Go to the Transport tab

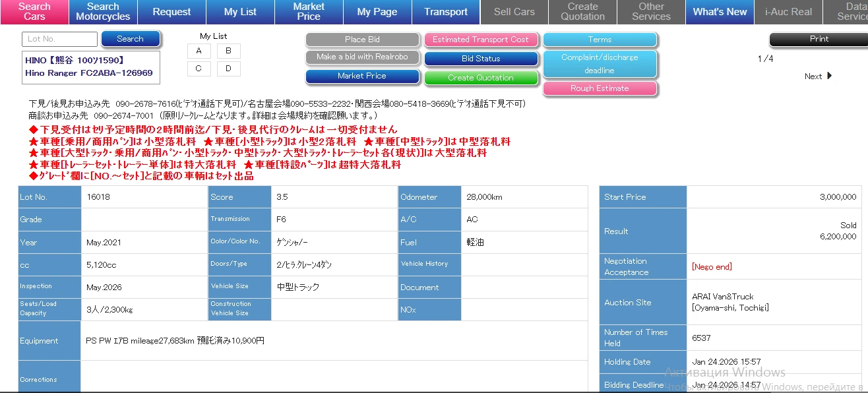click(x=446, y=12)
